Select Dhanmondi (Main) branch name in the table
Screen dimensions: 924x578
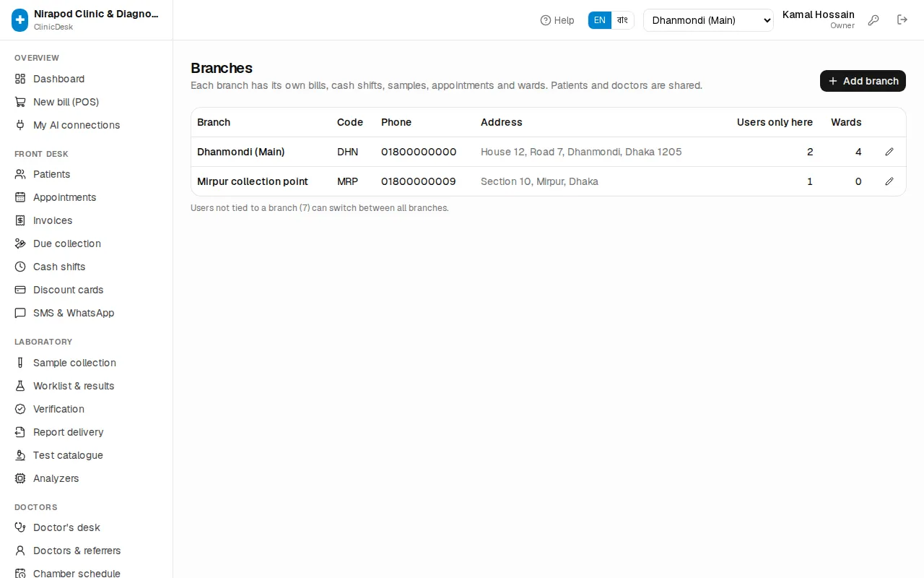point(241,152)
